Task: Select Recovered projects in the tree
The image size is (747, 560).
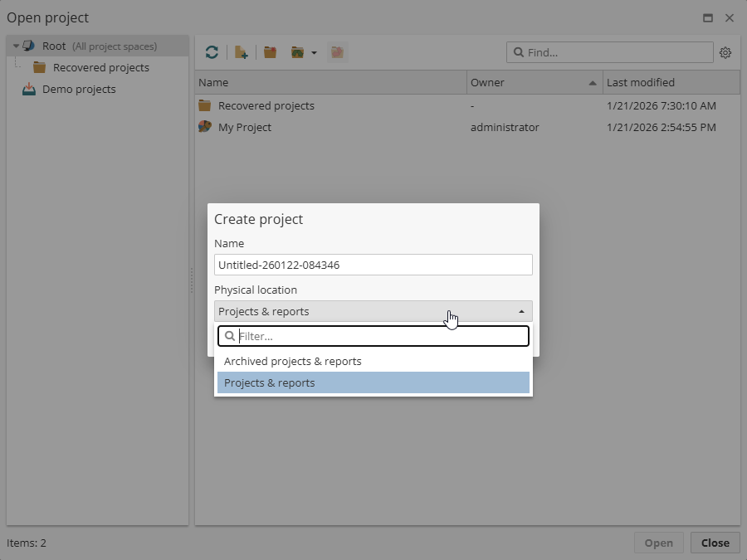Action: pos(100,67)
